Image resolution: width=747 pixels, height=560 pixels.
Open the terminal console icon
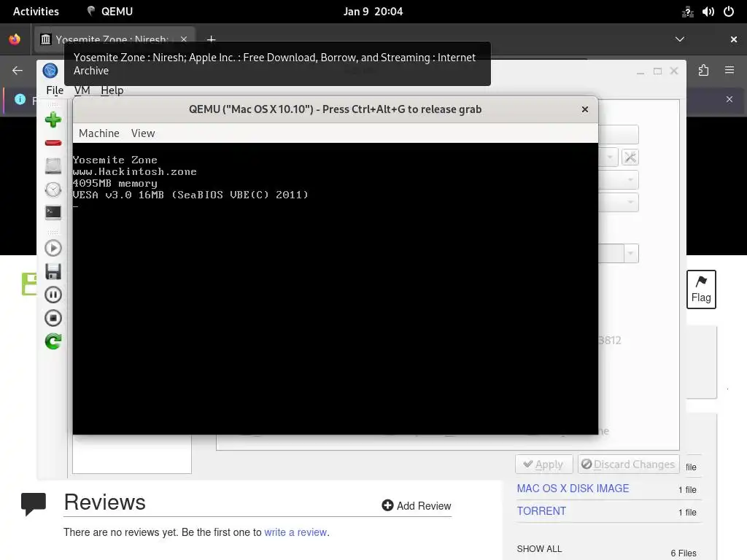click(53, 212)
